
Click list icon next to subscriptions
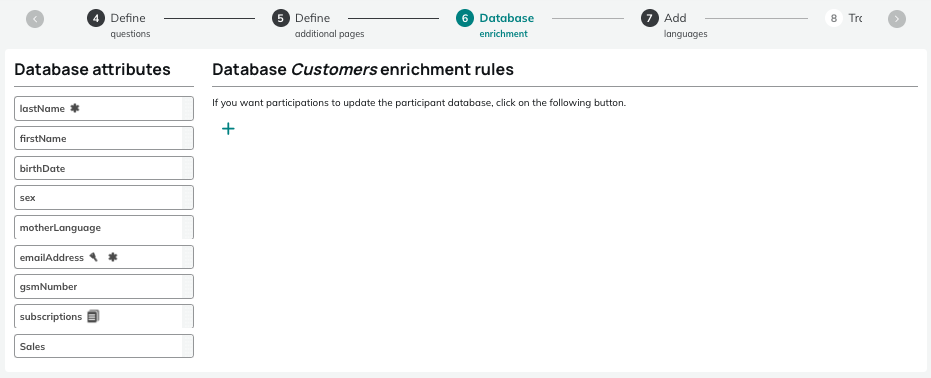(93, 316)
